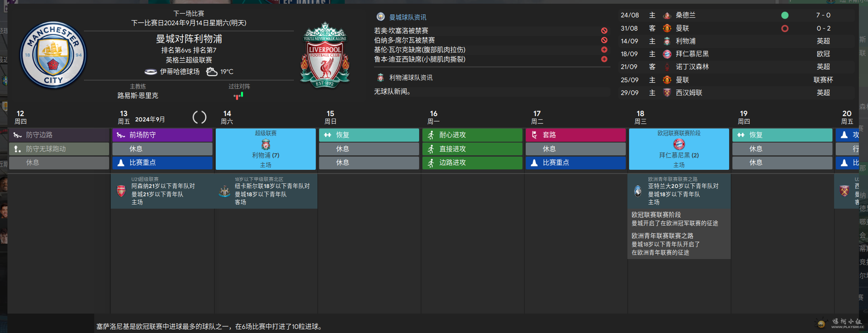This screenshot has width=868, height=333.
Task: Click the Man City badge beside 曼城球队资讯
Action: click(380, 17)
